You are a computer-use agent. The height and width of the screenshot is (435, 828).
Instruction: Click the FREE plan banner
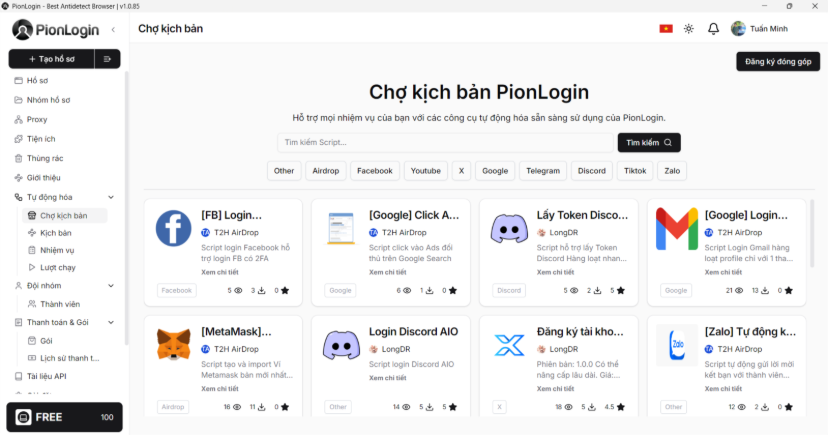[x=64, y=418]
